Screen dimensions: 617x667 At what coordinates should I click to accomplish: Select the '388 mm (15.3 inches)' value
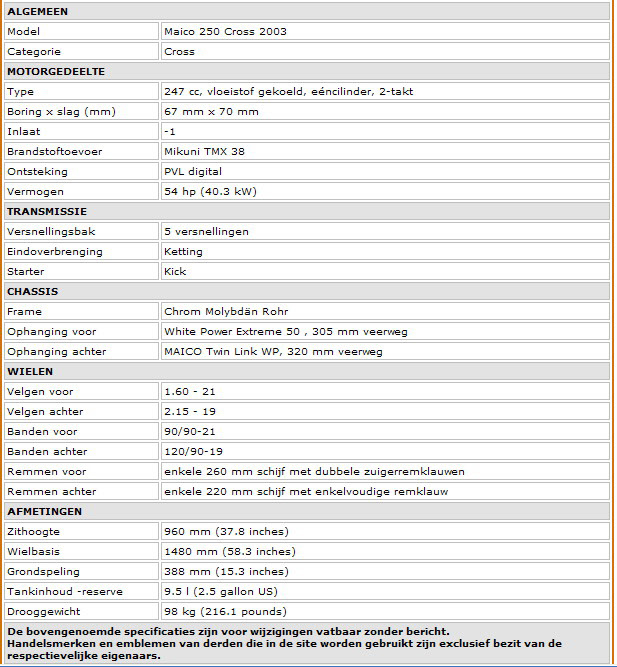(226, 571)
